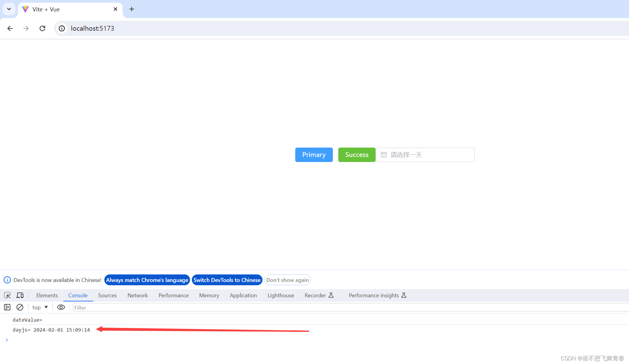Expand the console log entry arrow
This screenshot has height=364, width=629.
[7, 340]
